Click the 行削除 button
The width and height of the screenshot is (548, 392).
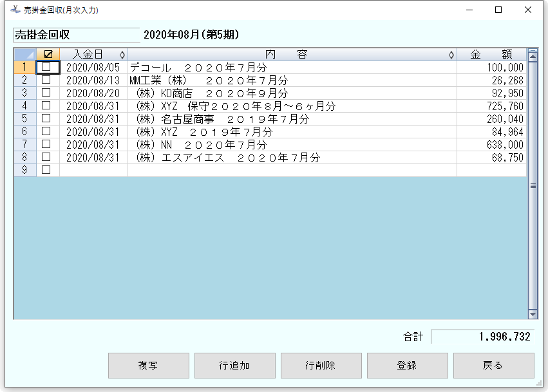click(321, 366)
